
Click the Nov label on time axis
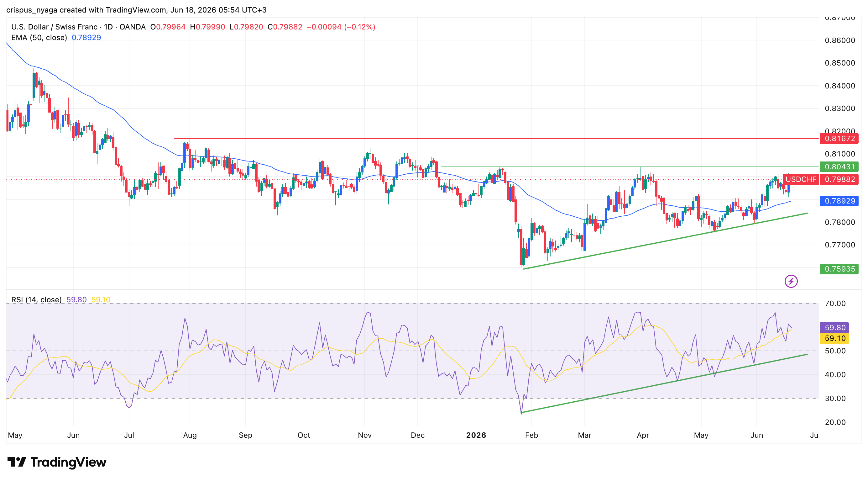pos(364,435)
